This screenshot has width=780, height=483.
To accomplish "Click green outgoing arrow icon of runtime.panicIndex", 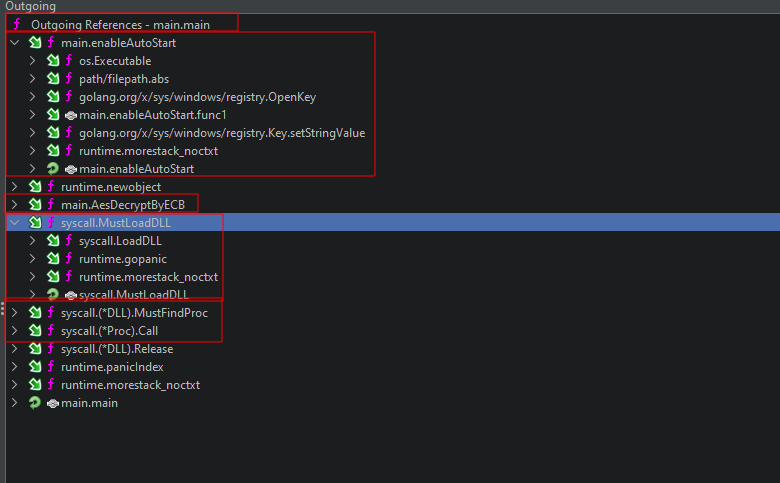I will pyautogui.click(x=35, y=367).
